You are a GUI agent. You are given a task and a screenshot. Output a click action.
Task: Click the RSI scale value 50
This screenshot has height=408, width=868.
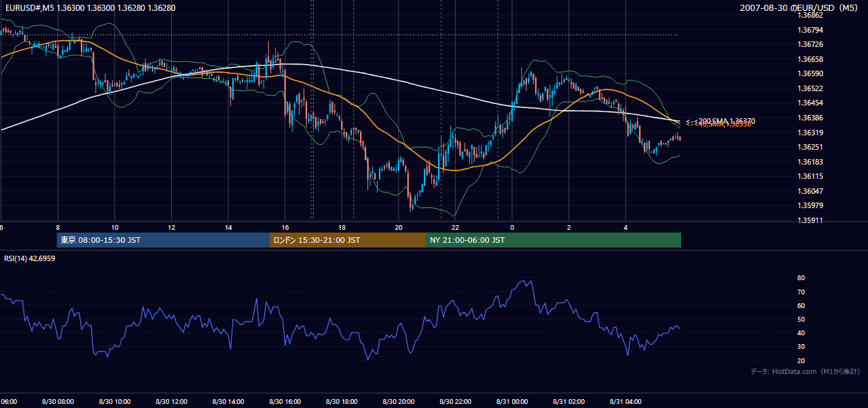click(801, 319)
